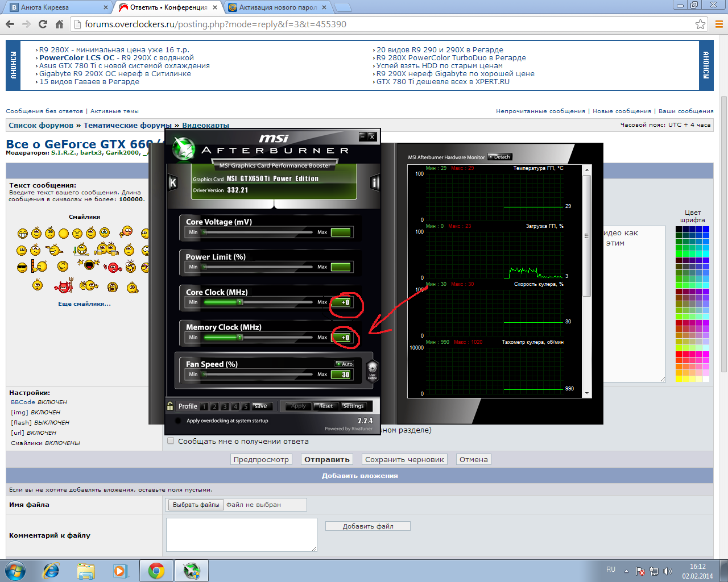The image size is (728, 582).
Task: Click the Fan Speed slider thumb
Action: pyautogui.click(x=204, y=375)
